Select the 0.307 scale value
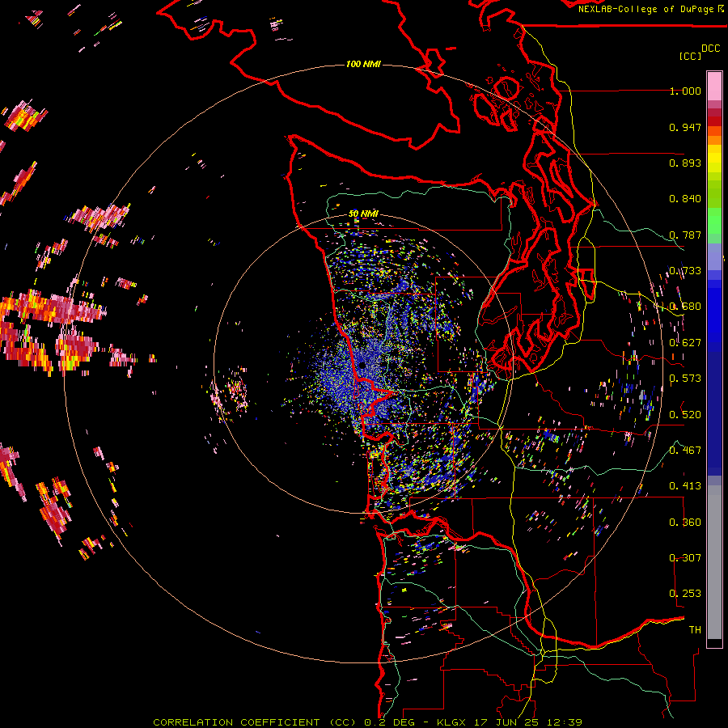 [x=685, y=558]
